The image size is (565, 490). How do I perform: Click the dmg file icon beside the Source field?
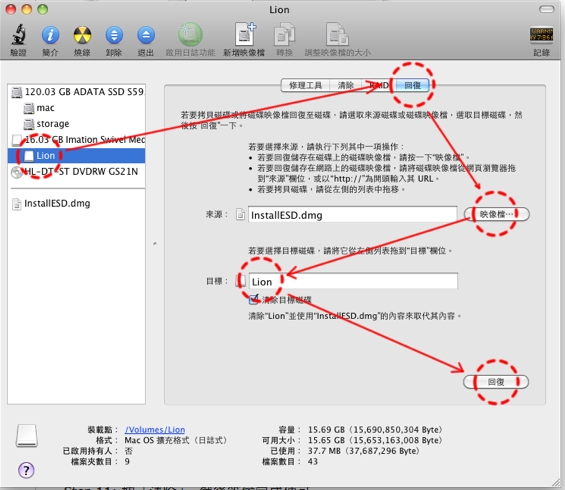click(x=240, y=214)
